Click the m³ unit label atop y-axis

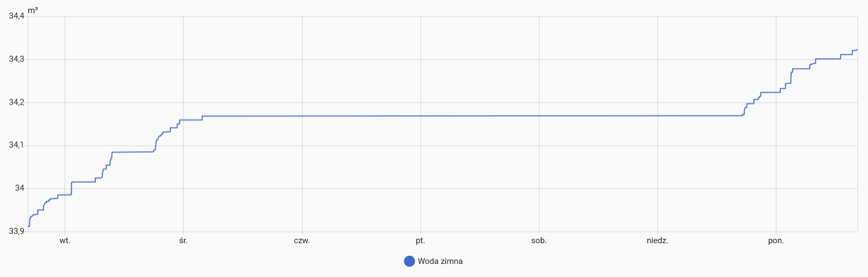tap(33, 10)
